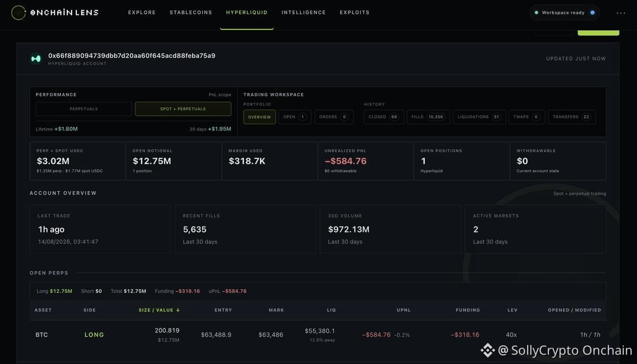The width and height of the screenshot is (637, 364).
Task: Switch PnL scope to Perpetuals
Action: 84,109
